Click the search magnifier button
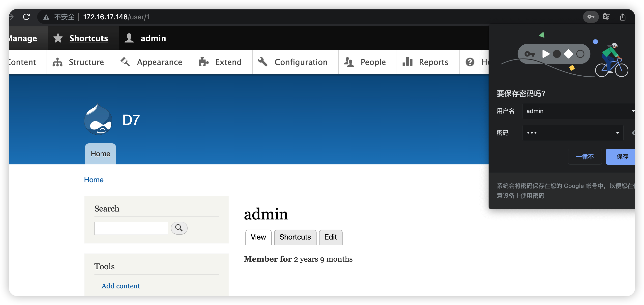The width and height of the screenshot is (644, 305). tap(179, 228)
